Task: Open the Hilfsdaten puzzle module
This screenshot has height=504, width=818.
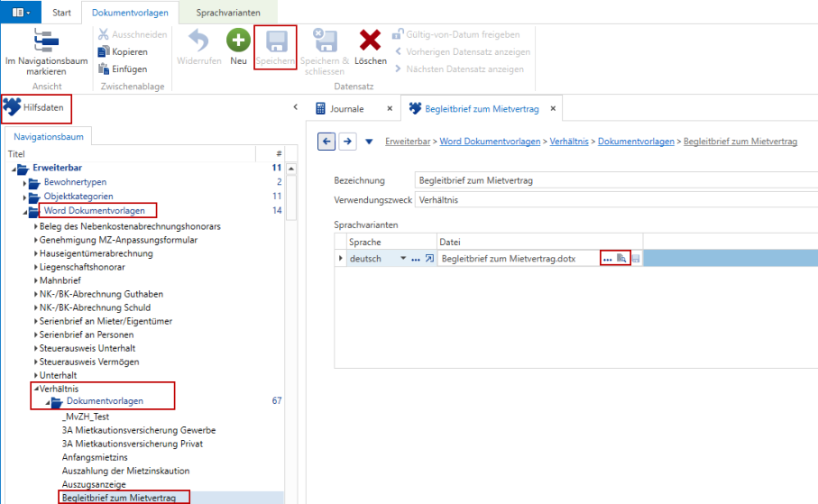Action: click(34, 107)
